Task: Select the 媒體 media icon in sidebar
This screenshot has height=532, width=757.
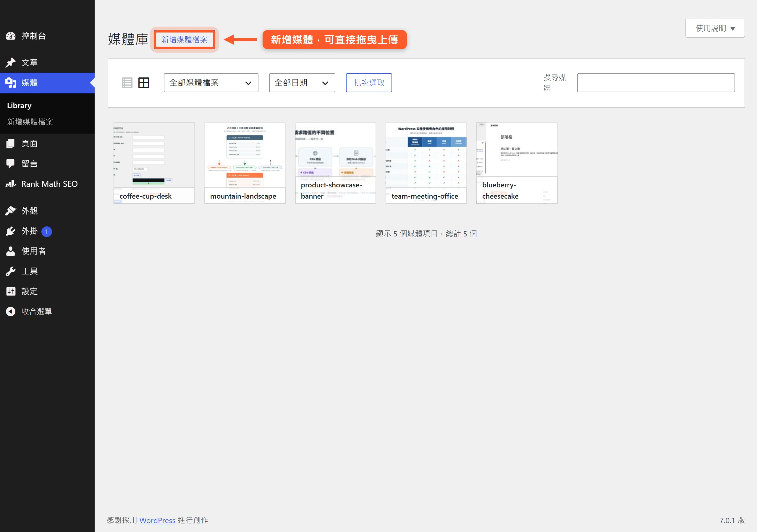Action: 11,83
